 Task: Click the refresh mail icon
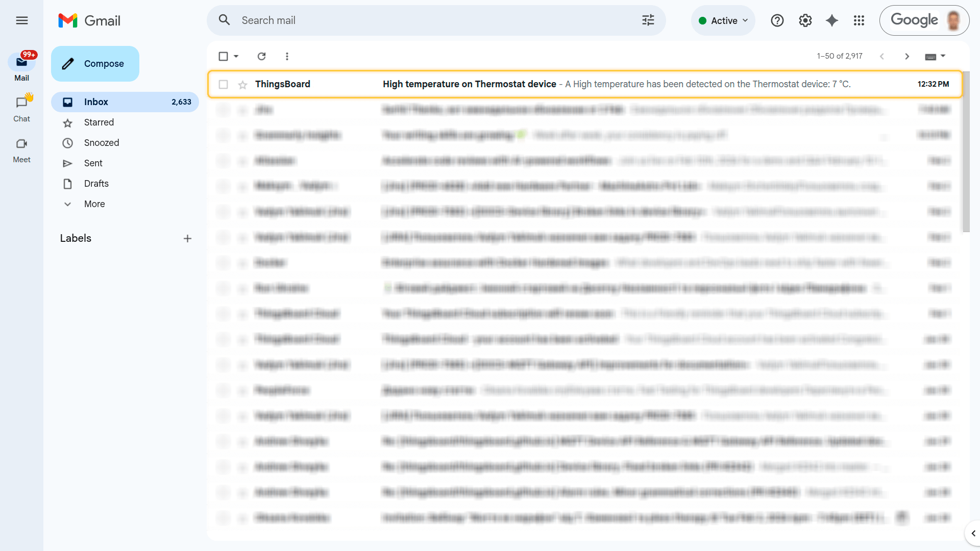261,56
